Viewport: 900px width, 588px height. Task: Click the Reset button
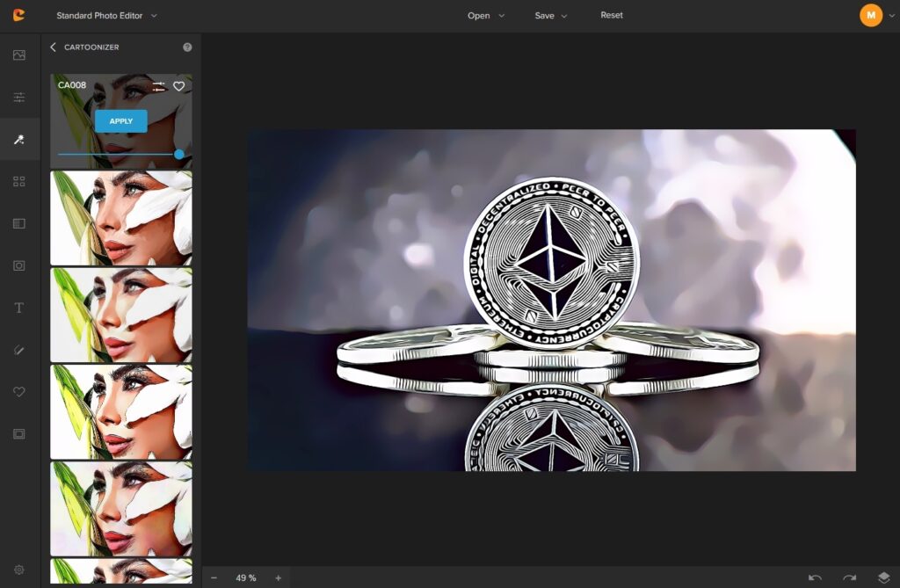612,15
